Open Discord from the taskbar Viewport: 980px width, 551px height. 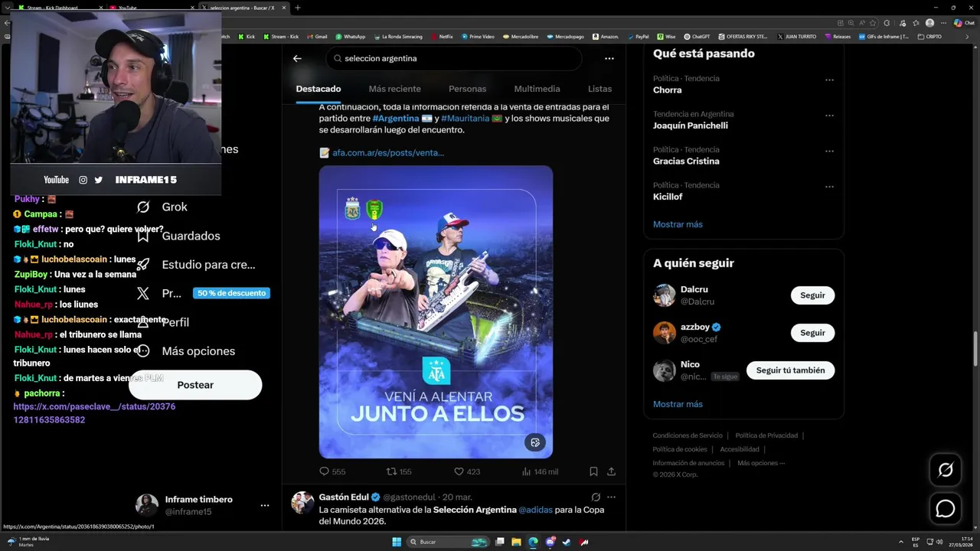click(x=550, y=542)
